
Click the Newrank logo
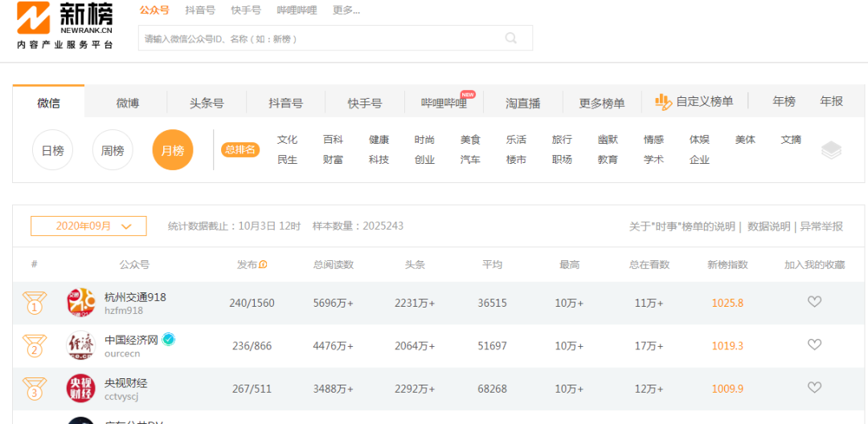tap(64, 26)
